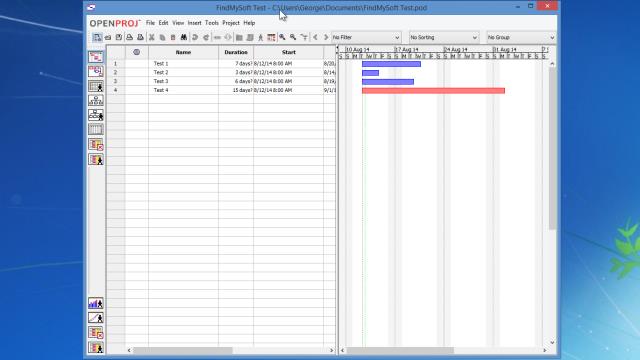Open the No Sorting dropdown
640x360 pixels.
point(444,38)
